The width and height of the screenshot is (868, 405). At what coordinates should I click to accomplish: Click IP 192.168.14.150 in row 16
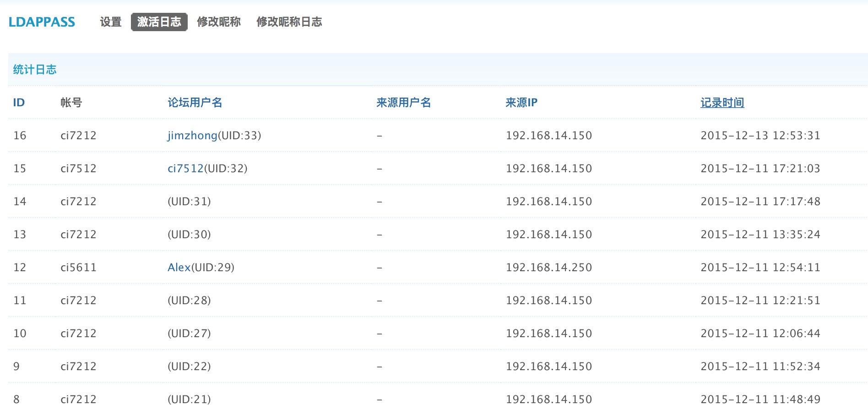549,136
